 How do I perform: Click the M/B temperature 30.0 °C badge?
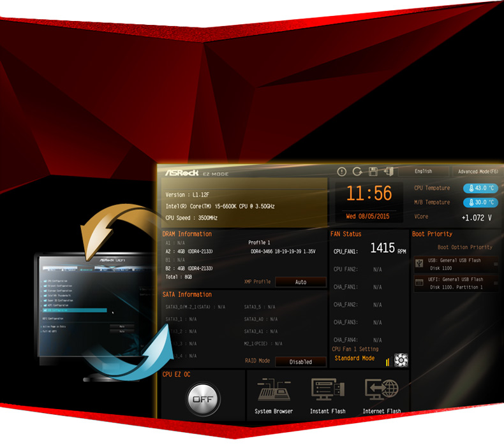click(x=480, y=202)
